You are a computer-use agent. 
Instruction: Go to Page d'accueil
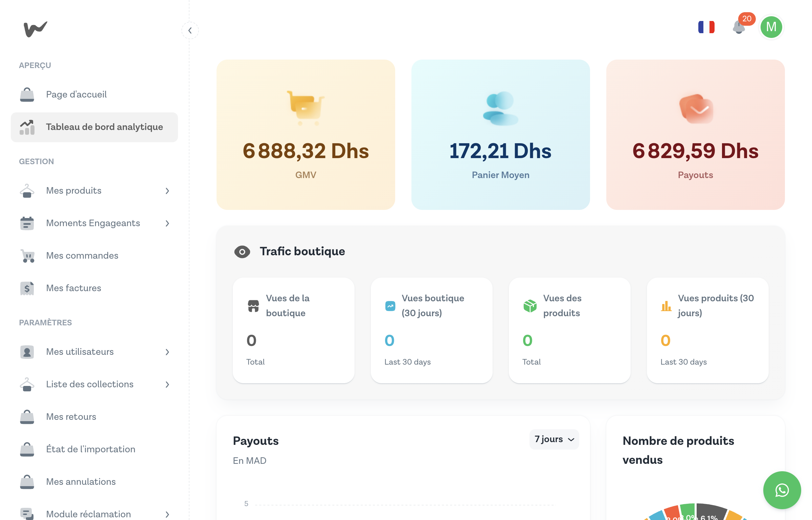(x=76, y=94)
